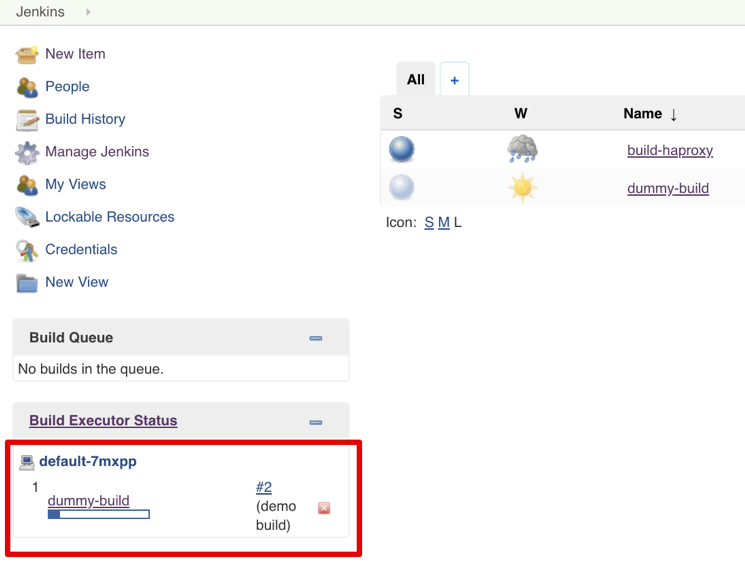Click the computer icon beside default-7mxpp

(27, 462)
